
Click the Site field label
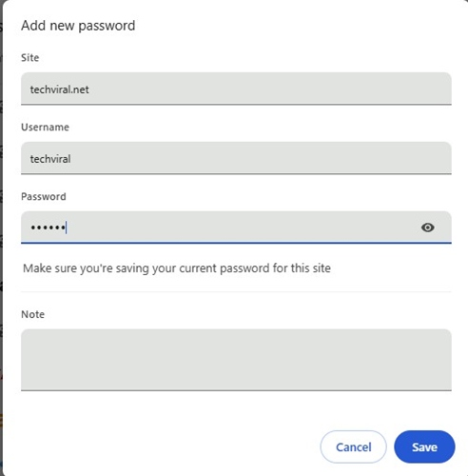pos(30,57)
